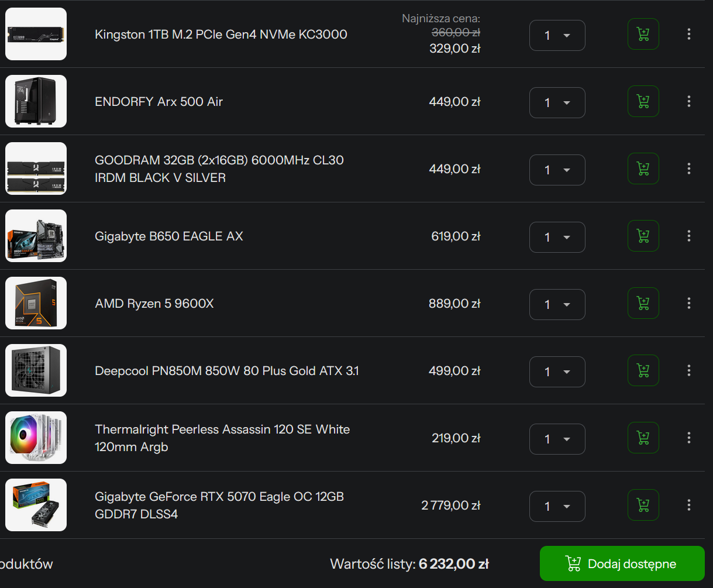Image resolution: width=713 pixels, height=588 pixels.
Task: Open quantity dropdown for GOODRAM 32GB RAM
Action: click(557, 170)
